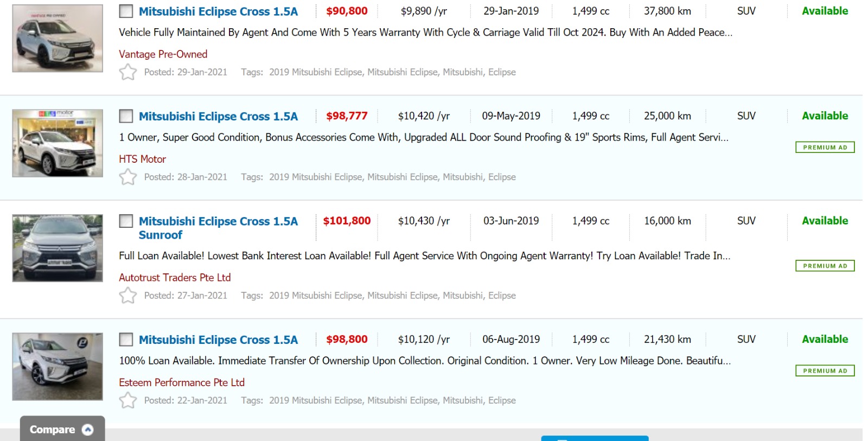This screenshot has height=441, width=868.
Task: Favorite the HTS Motor listing with star
Action: point(128,177)
